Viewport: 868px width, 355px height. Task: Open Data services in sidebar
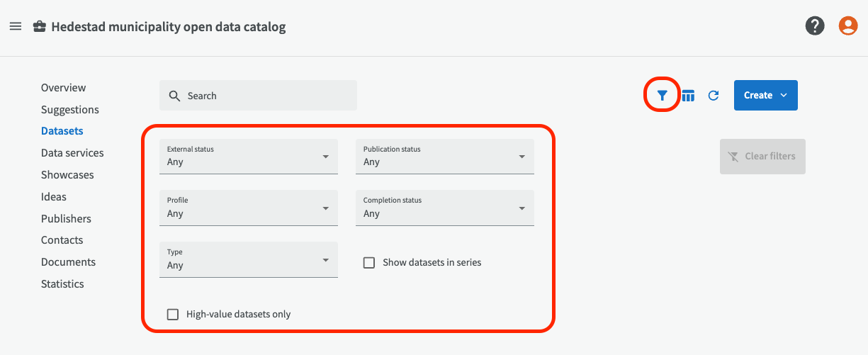(72, 153)
